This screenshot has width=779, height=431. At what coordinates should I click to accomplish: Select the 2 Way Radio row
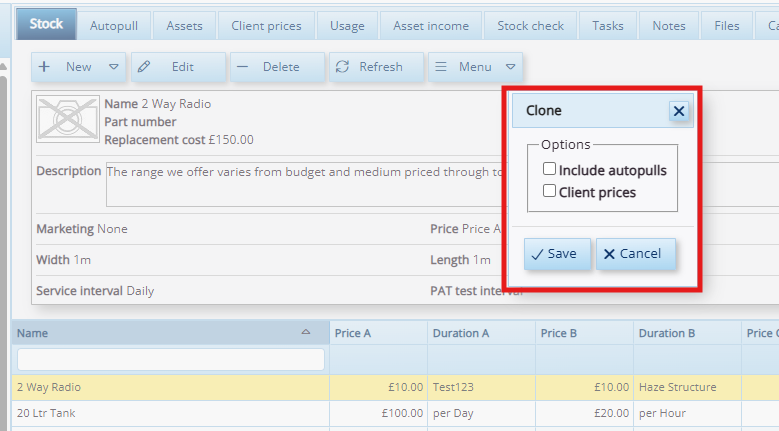(395, 387)
